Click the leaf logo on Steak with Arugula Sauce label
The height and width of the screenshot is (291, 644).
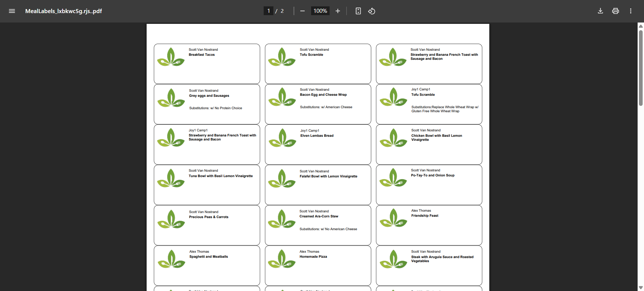393,259
